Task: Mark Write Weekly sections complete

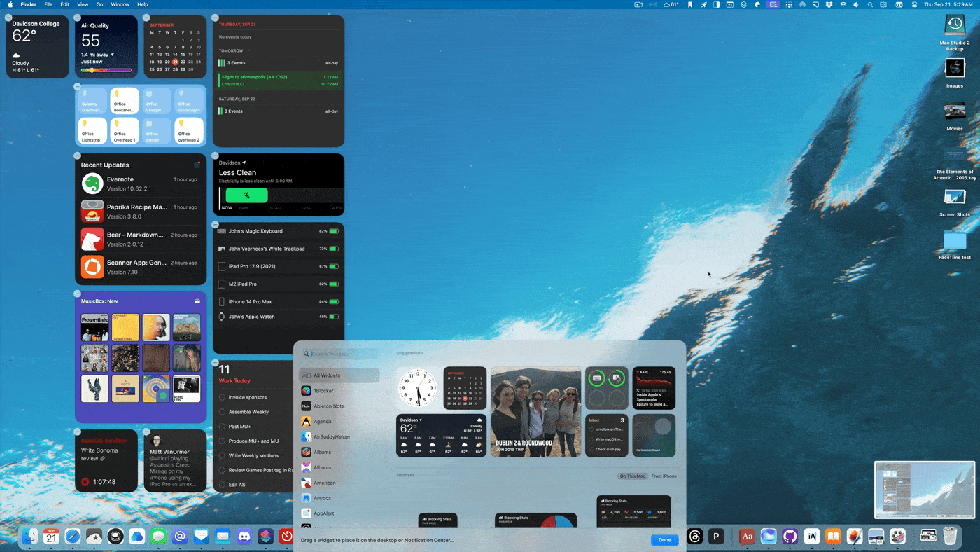Action: [x=223, y=455]
